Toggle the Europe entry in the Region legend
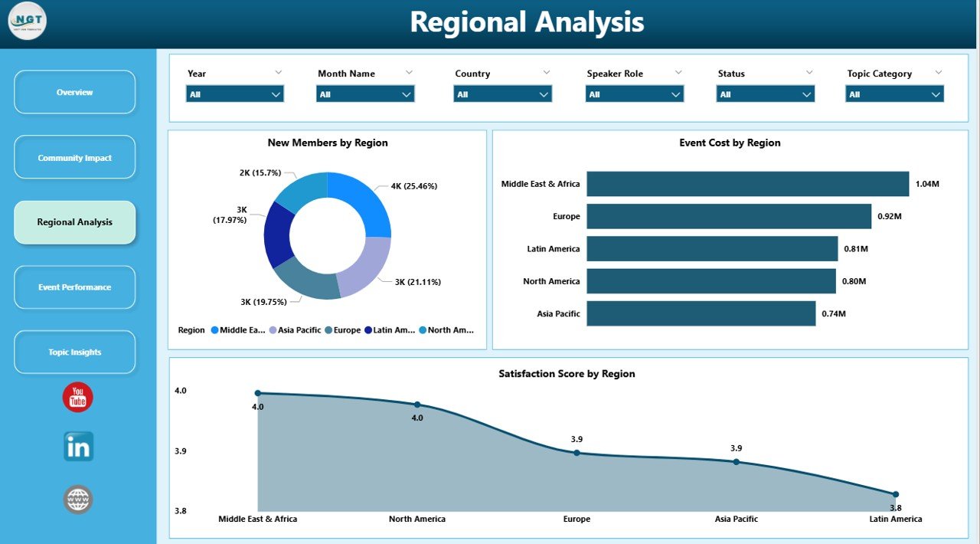 click(345, 329)
